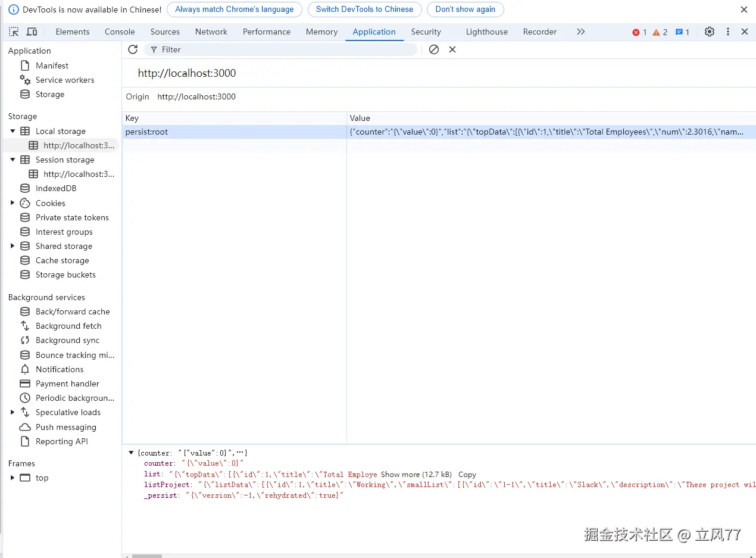The height and width of the screenshot is (558, 756).
Task: Open Back/forward cache
Action: point(73,311)
